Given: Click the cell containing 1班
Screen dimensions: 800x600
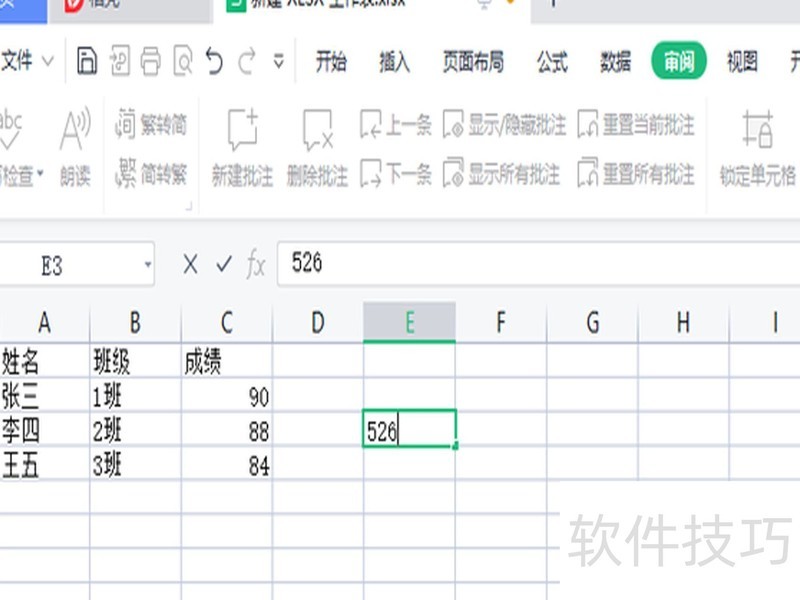Looking at the screenshot, I should click(135, 395).
